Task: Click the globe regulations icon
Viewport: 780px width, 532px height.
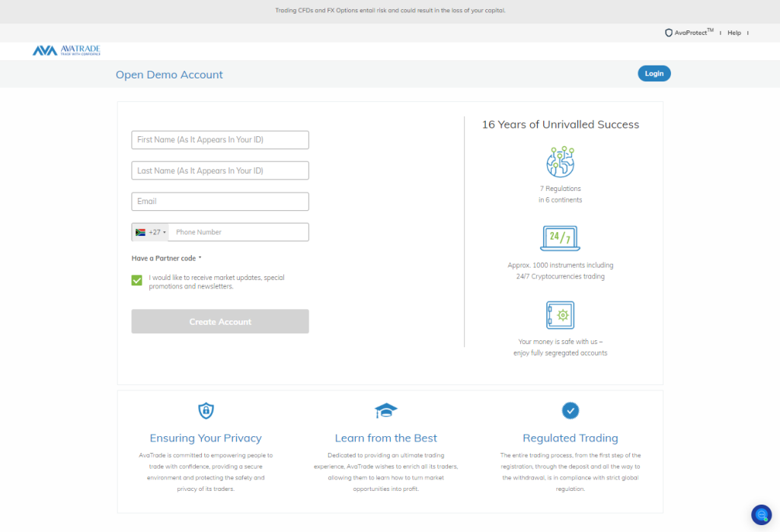Action: (x=560, y=161)
